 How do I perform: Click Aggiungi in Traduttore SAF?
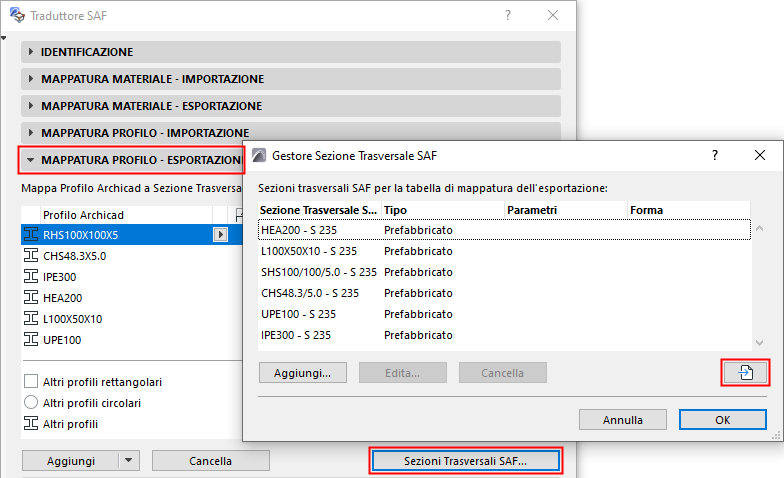pos(70,460)
